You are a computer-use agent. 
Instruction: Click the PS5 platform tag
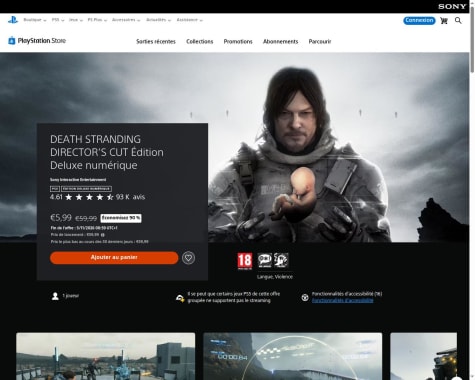pyautogui.click(x=55, y=189)
